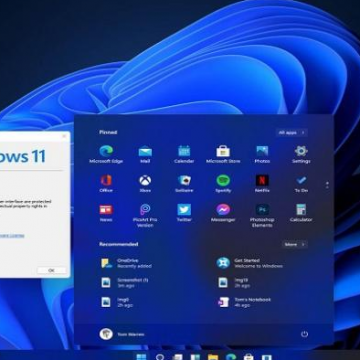The image size is (360, 360).
Task: Open the power options button
Action: (x=304, y=334)
